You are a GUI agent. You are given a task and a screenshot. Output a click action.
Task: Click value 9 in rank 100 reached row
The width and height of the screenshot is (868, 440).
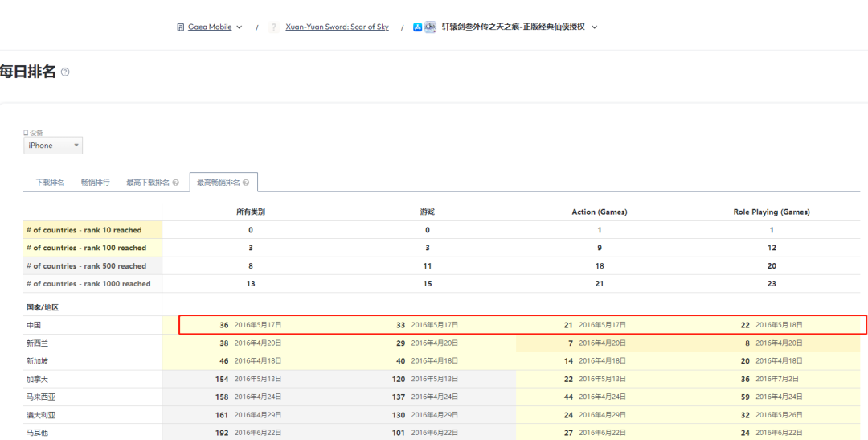pos(600,248)
